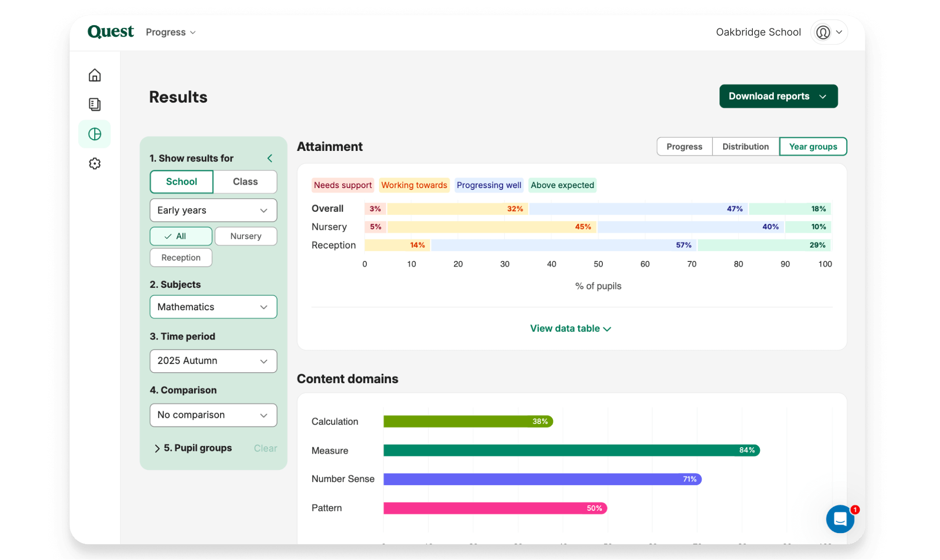Select the Nursery filter chip
The height and width of the screenshot is (560, 940).
point(246,236)
